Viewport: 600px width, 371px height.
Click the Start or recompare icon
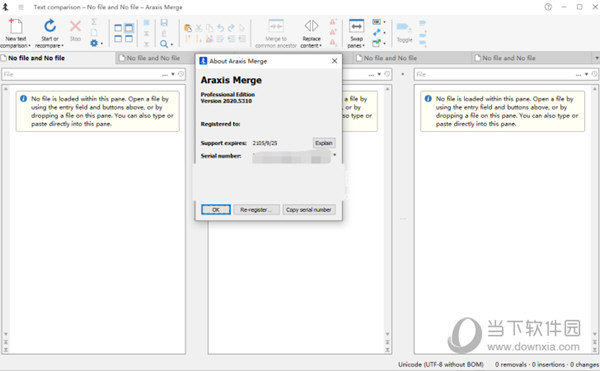50,26
